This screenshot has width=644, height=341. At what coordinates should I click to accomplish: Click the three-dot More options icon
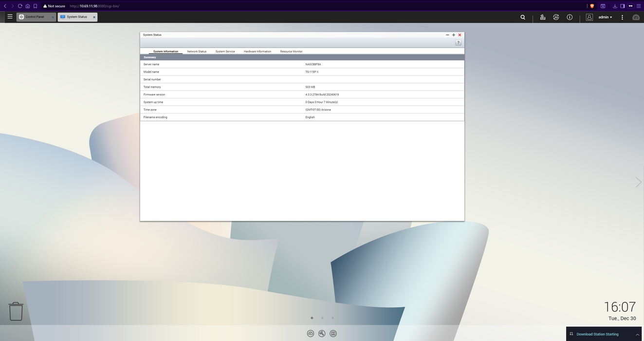coord(622,17)
